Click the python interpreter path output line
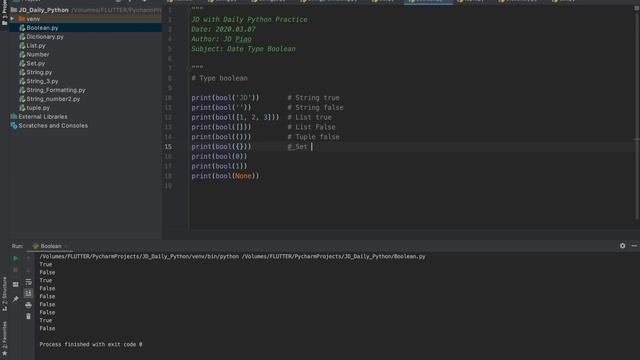 point(232,256)
